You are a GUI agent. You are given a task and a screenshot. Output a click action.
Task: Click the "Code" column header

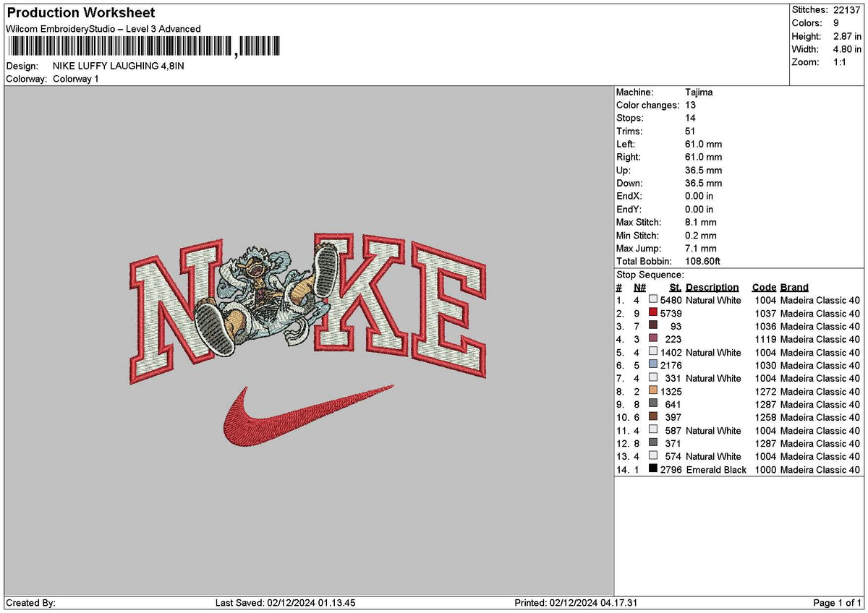[x=763, y=287]
